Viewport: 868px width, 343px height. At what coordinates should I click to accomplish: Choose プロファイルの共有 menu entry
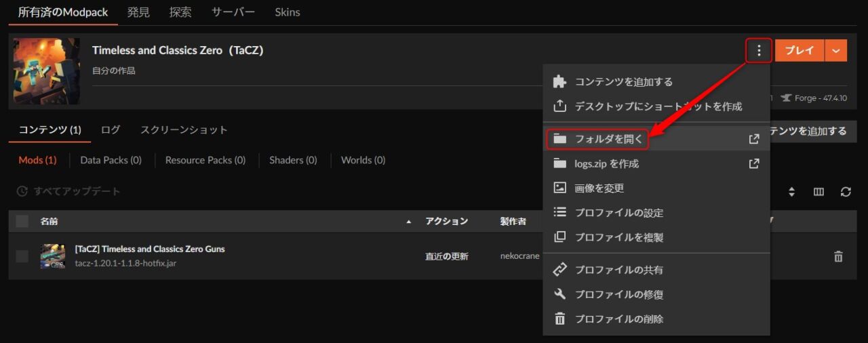(656, 270)
